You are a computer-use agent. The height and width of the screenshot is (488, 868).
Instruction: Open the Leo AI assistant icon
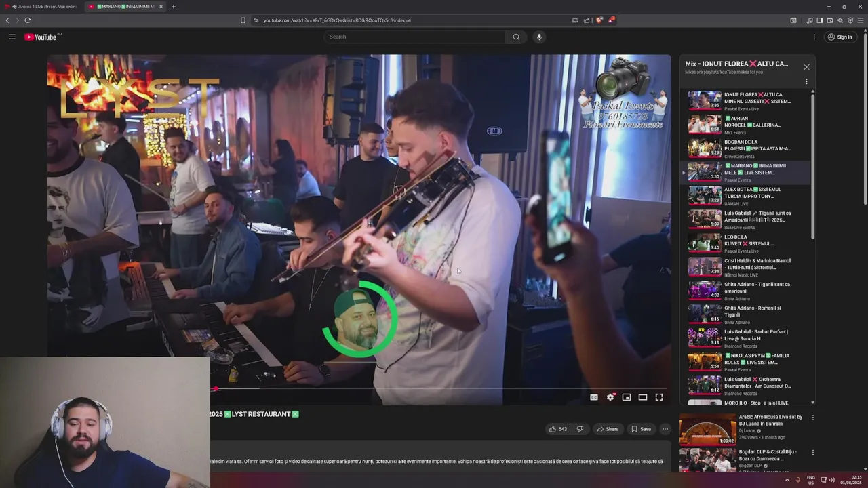(840, 20)
